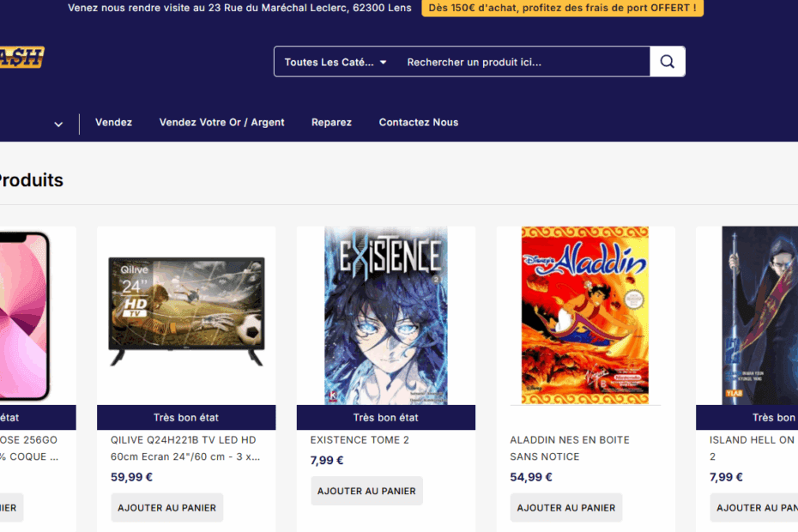This screenshot has height=532, width=798.
Task: Click the free shipping offer banner
Action: click(x=562, y=8)
